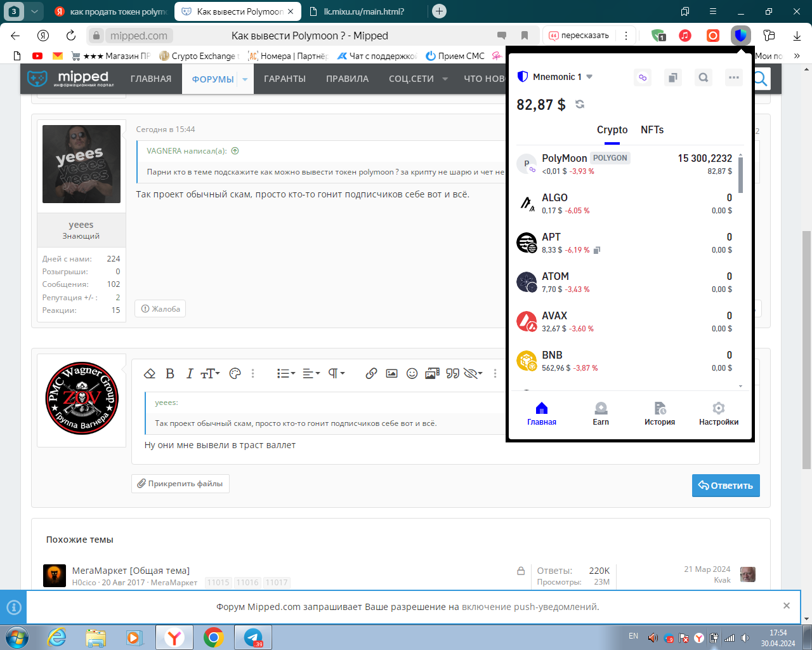Image resolution: width=812 pixels, height=650 pixels.
Task: Open ПРАВИЛА in the Mipped nav
Action: pyautogui.click(x=347, y=79)
